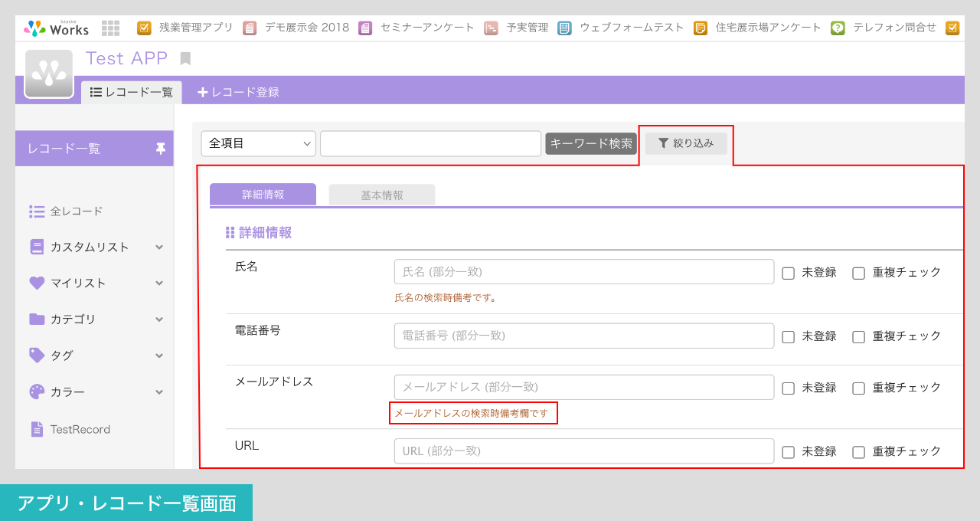Click the keyword search text field
This screenshot has width=980, height=521.
(431, 143)
